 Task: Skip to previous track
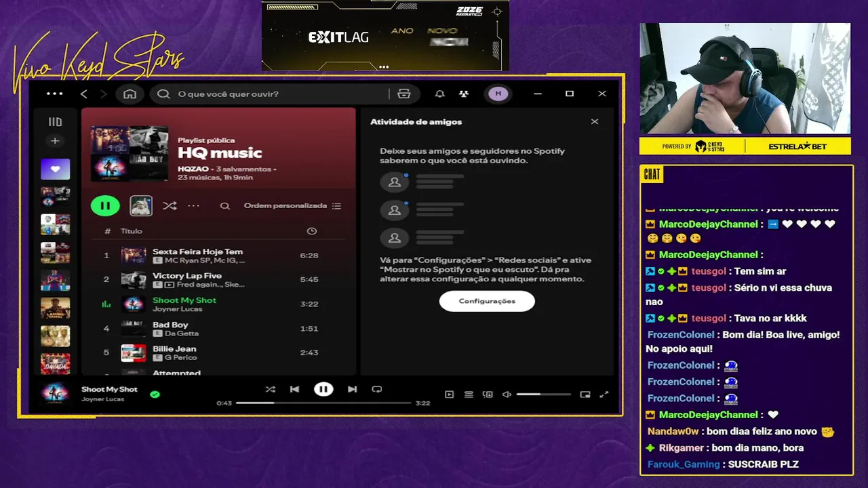294,389
